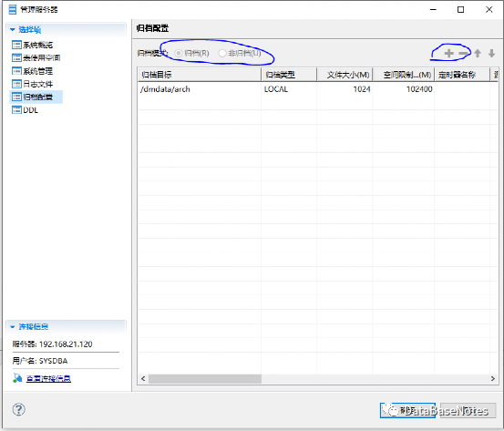Click the icon next to 查看连接信息
Viewport: 504px width, 431px height.
coord(17,378)
